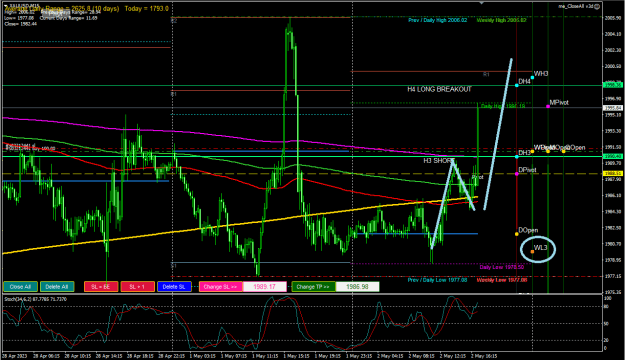This screenshot has height=360, width=625.
Task: Click the Change SL >> button
Action: pyautogui.click(x=220, y=287)
